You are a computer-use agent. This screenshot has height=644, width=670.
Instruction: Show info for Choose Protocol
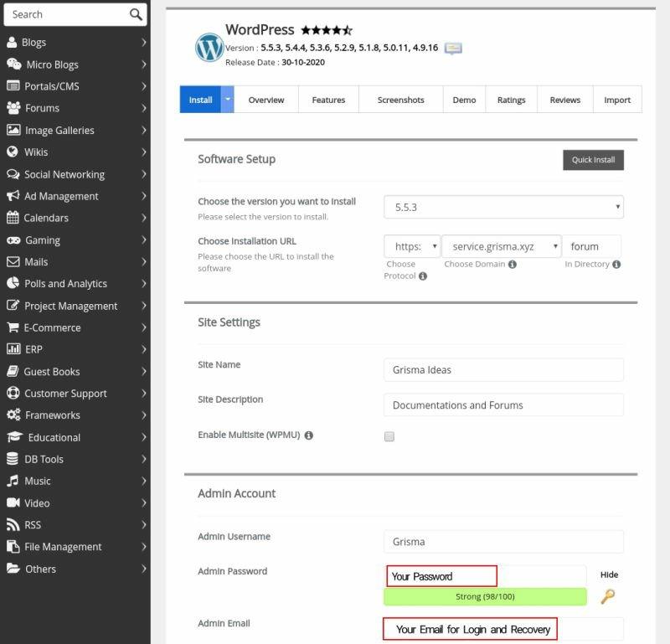[423, 276]
